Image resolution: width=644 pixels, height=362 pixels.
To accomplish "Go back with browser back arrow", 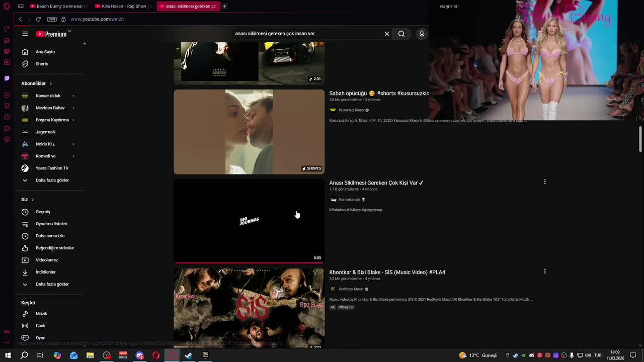I will pyautogui.click(x=20, y=19).
